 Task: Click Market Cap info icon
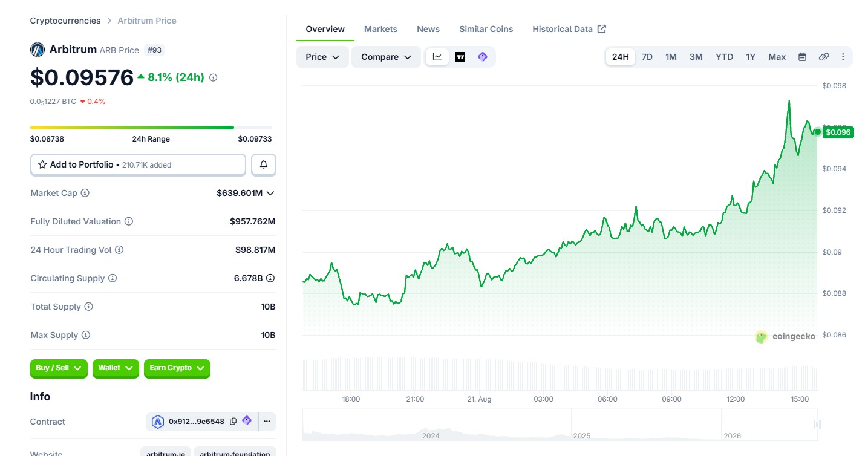(85, 193)
